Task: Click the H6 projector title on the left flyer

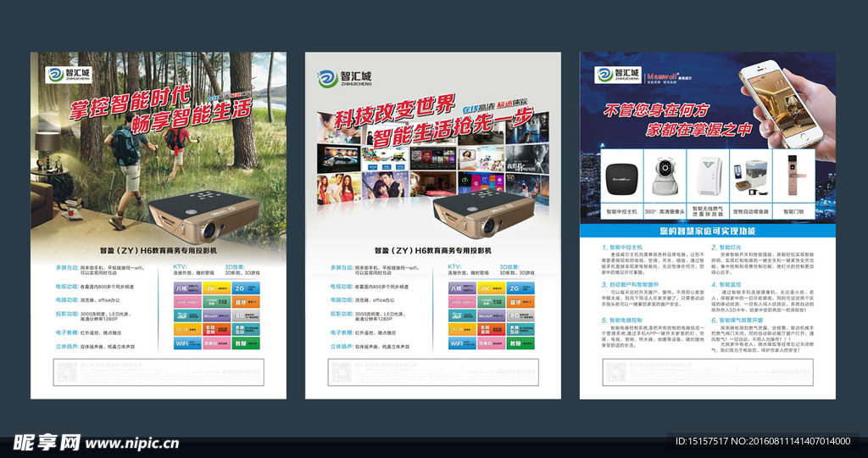Action: (159, 250)
